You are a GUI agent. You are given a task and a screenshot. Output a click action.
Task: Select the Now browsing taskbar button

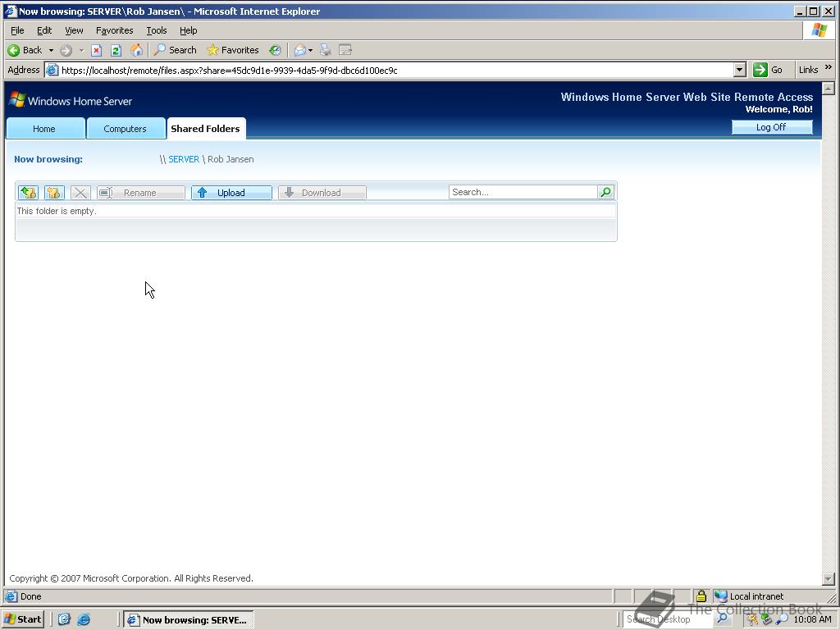pyautogui.click(x=189, y=619)
